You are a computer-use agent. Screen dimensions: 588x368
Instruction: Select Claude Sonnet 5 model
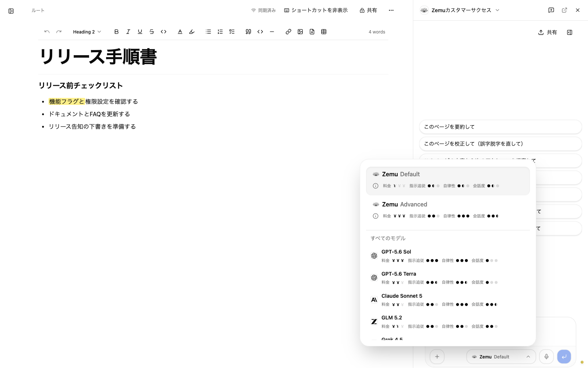click(448, 300)
